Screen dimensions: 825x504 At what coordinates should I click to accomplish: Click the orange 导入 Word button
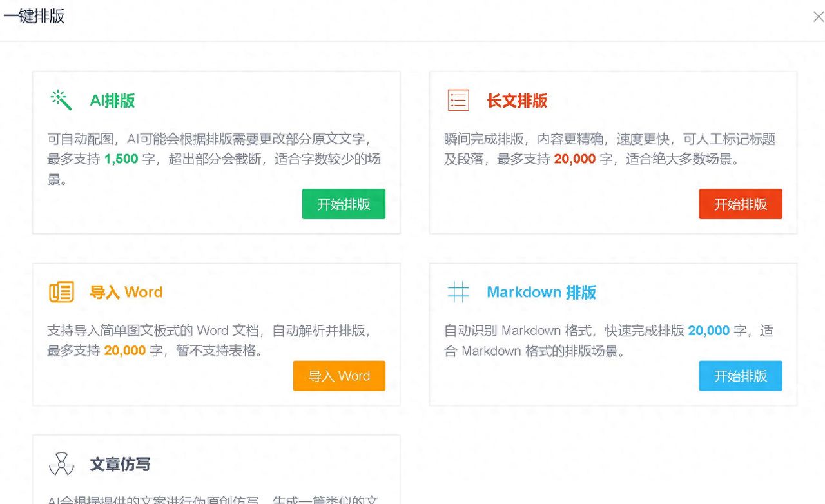click(x=339, y=376)
